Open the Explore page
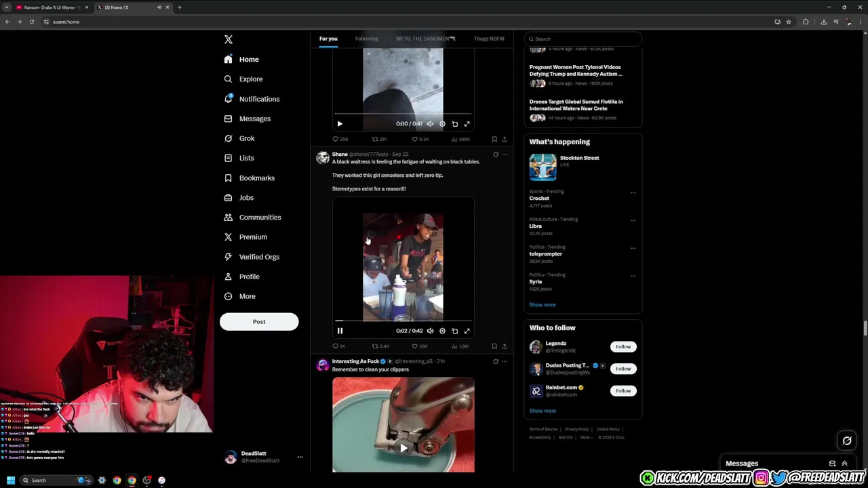 pyautogui.click(x=243, y=79)
